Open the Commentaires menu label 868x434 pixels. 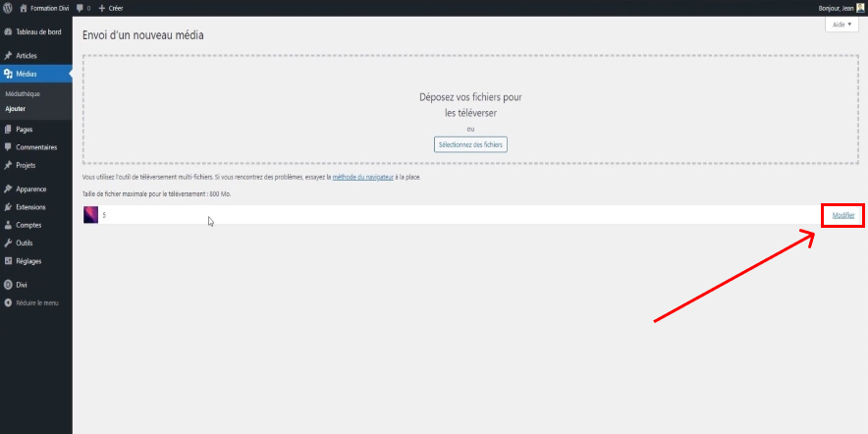36,147
